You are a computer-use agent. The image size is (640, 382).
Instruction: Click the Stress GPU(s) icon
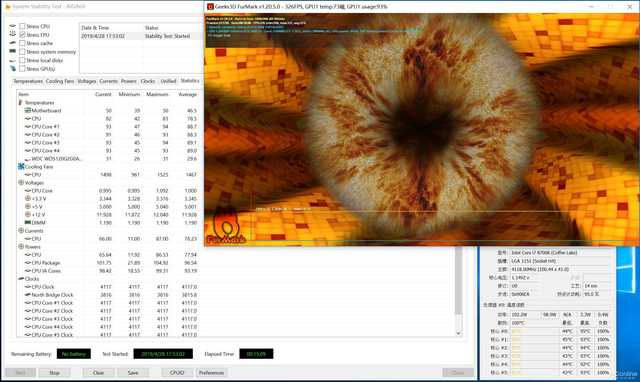(13, 69)
